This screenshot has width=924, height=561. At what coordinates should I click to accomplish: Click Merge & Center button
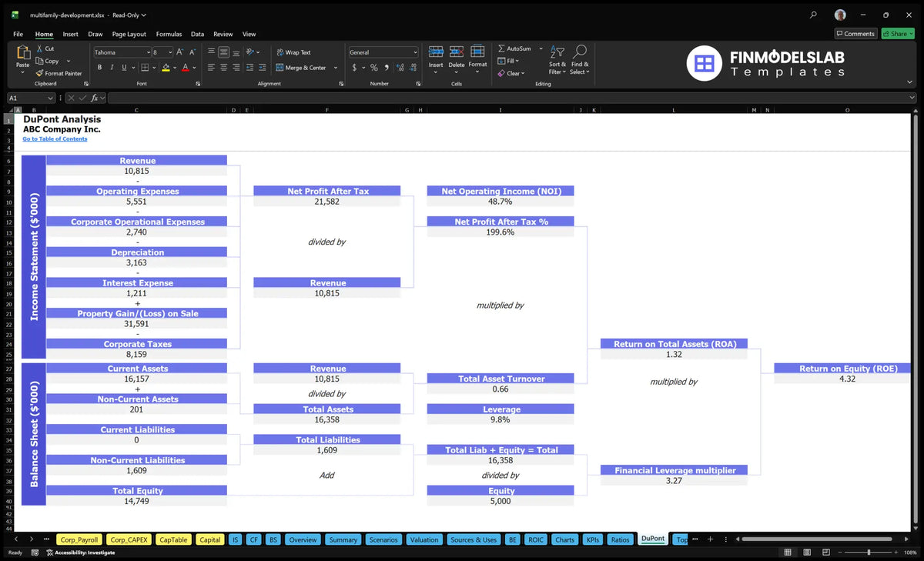301,68
